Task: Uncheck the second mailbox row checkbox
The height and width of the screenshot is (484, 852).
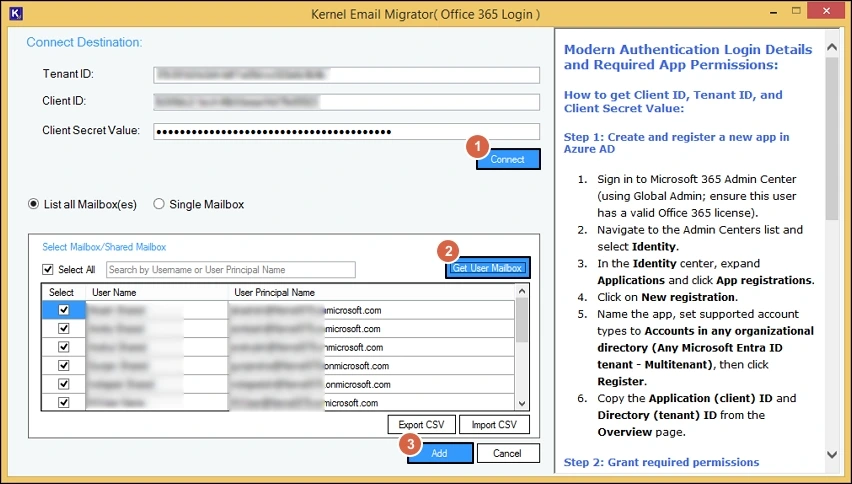Action: [64, 328]
